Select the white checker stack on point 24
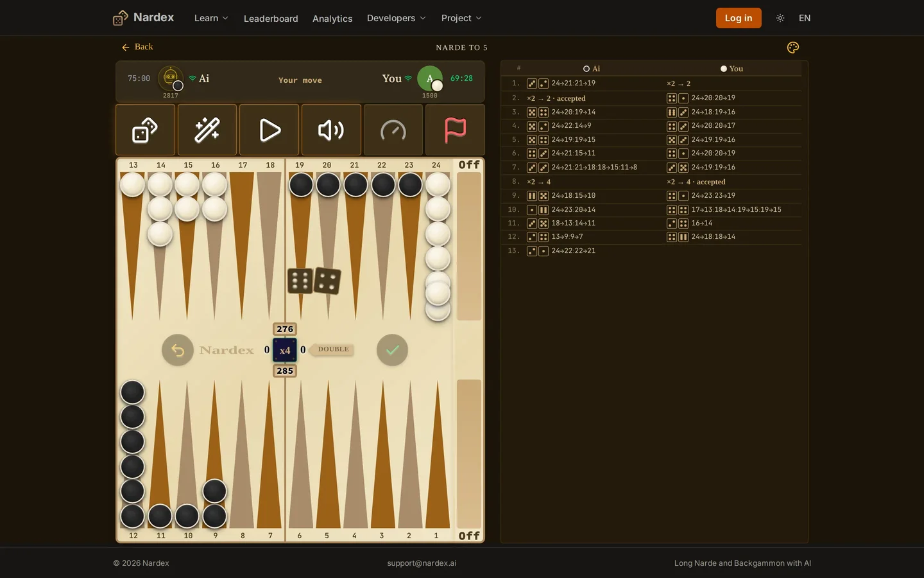 tap(438, 247)
